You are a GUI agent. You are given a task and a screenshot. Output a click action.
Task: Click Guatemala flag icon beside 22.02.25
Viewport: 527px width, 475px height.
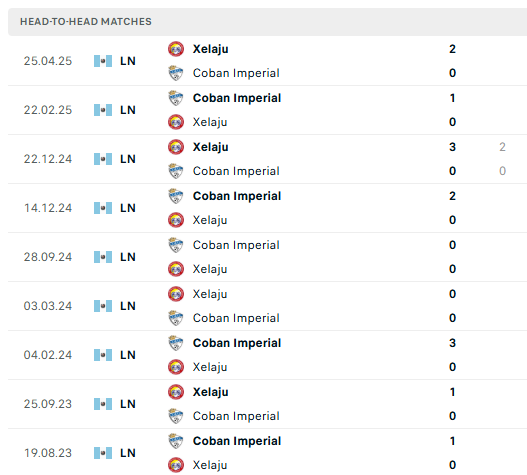103,110
